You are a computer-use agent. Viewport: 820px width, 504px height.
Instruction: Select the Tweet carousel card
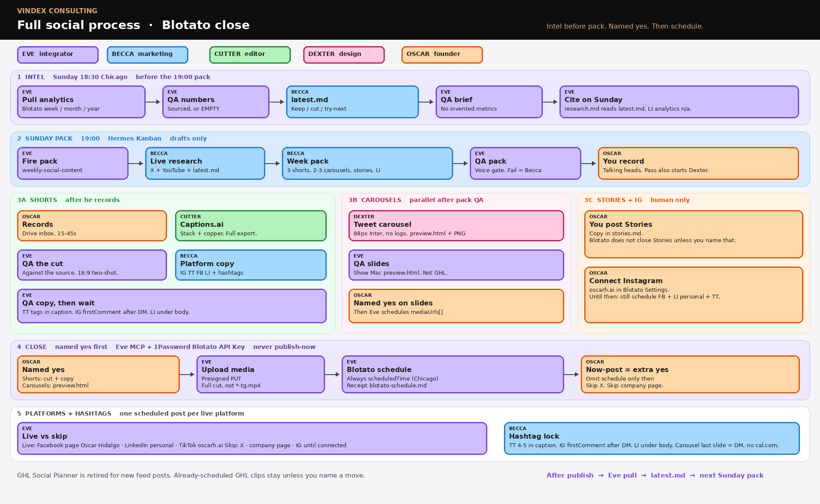[x=456, y=226]
